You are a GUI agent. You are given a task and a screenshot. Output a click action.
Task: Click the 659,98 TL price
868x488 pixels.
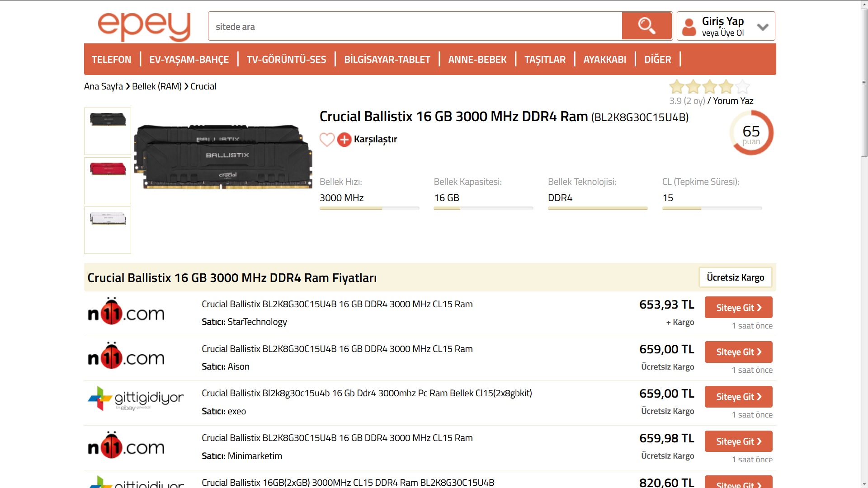coord(667,438)
